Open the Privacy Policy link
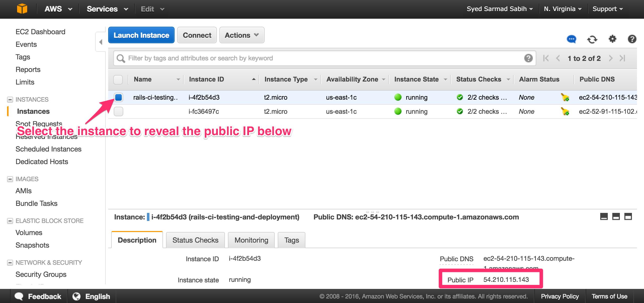 pyautogui.click(x=560, y=296)
